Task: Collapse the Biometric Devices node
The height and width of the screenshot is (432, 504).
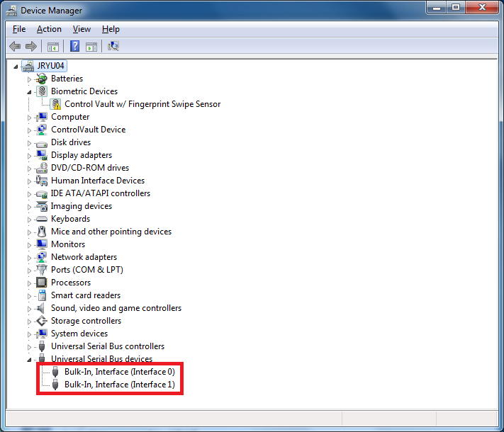Action: tap(29, 92)
